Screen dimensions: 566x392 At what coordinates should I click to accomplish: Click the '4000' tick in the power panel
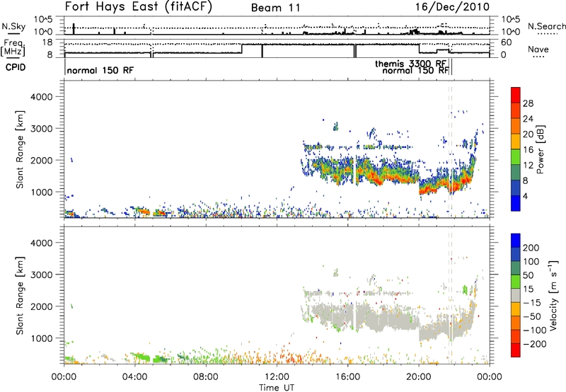42,97
